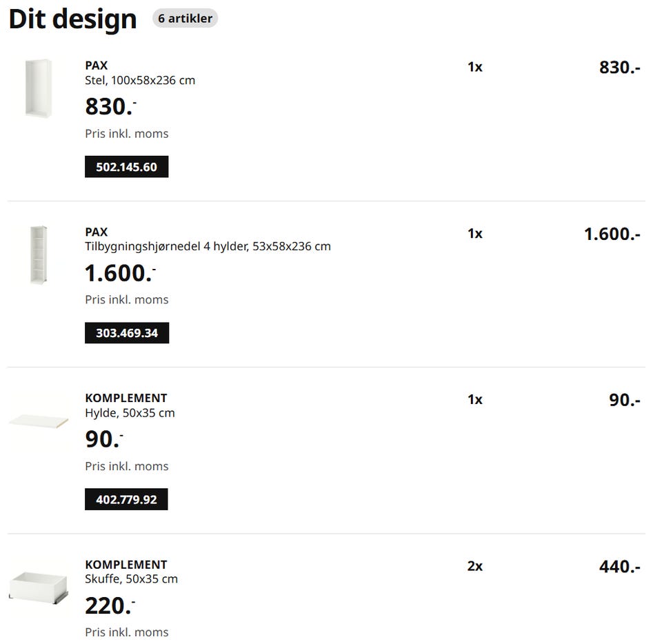Open the KOMPLEMENT Hylde product title
Image resolution: width=662 pixels, height=644 pixels.
(x=126, y=398)
